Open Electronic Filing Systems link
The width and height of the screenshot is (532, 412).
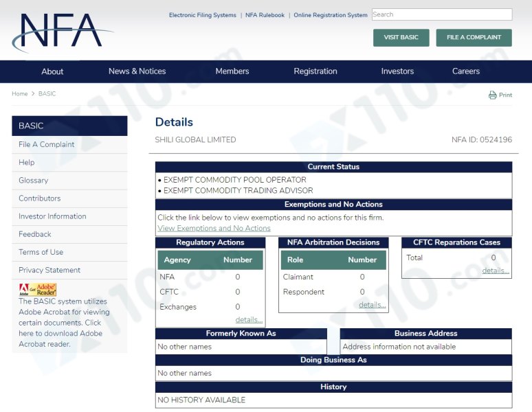202,15
